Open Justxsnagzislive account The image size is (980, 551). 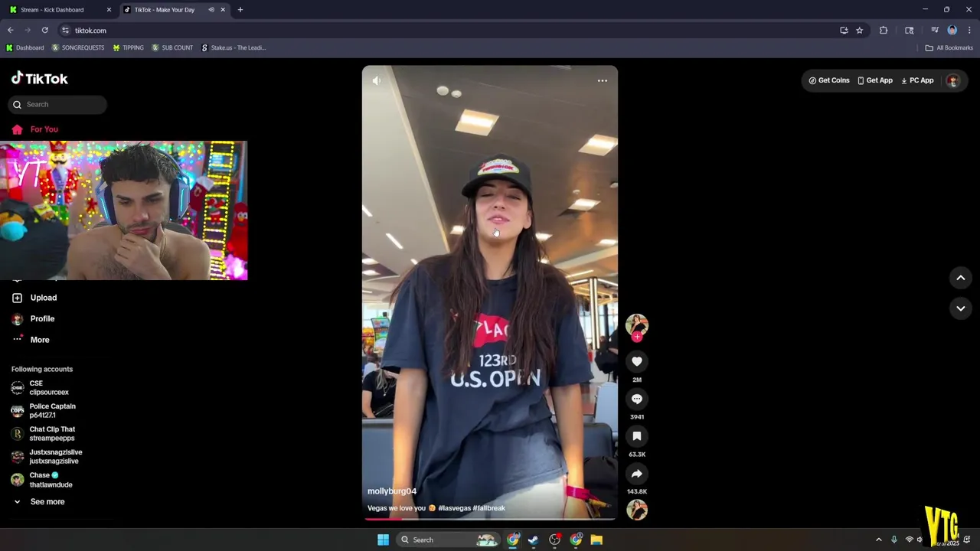[x=46, y=457]
